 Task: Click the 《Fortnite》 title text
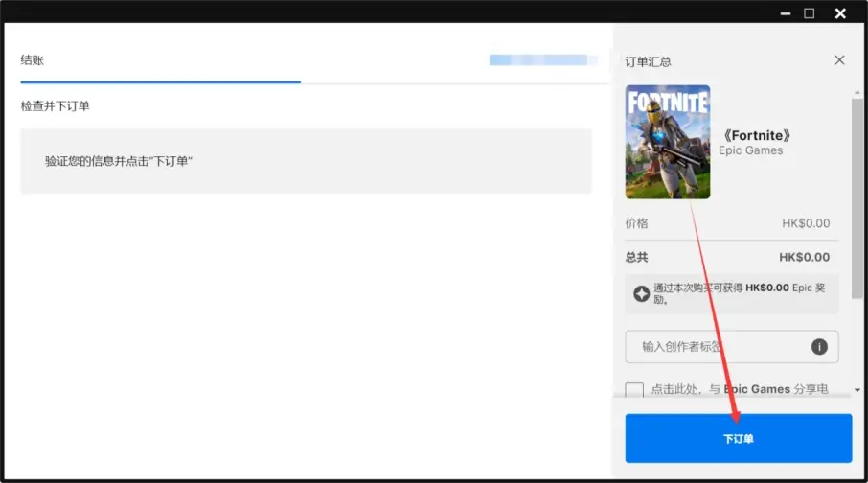pyautogui.click(x=757, y=135)
